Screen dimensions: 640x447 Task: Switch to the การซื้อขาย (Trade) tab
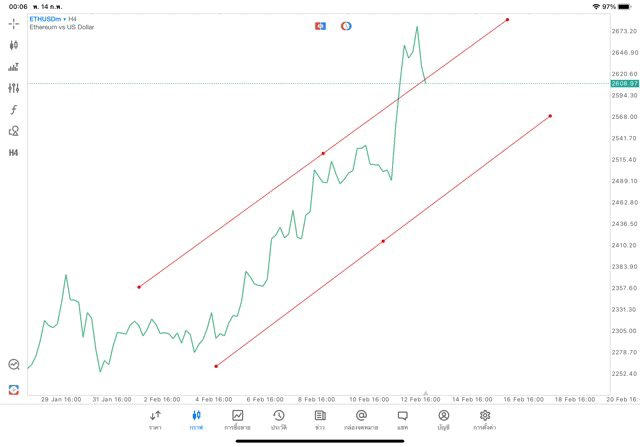coord(238,419)
